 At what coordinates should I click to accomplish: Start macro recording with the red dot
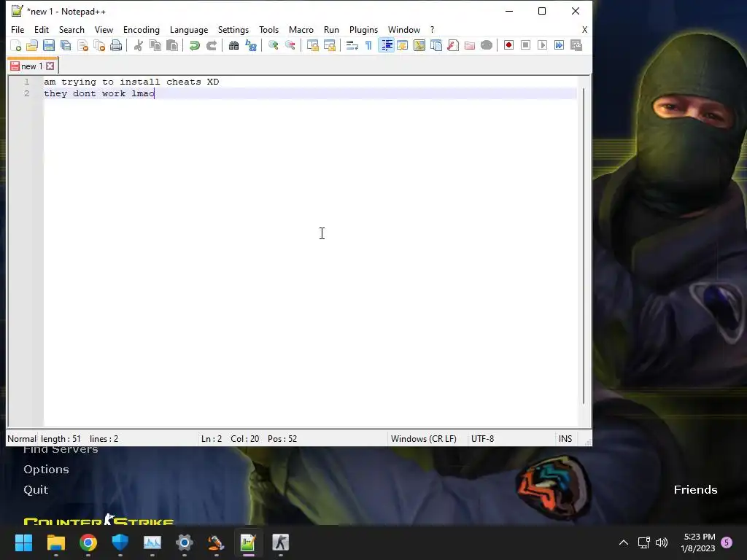pos(508,45)
